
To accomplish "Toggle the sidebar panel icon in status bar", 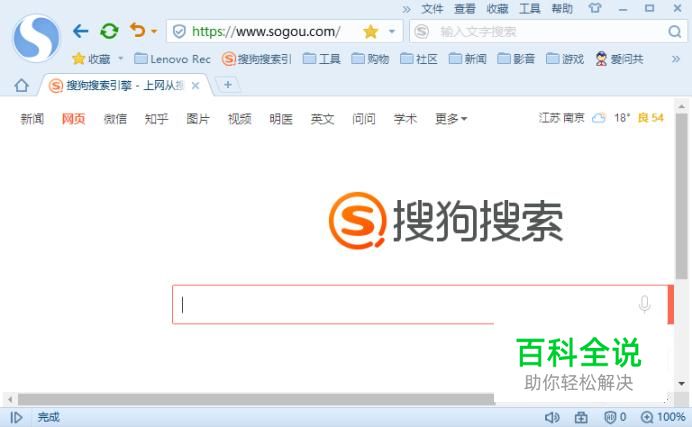I will coord(16,417).
